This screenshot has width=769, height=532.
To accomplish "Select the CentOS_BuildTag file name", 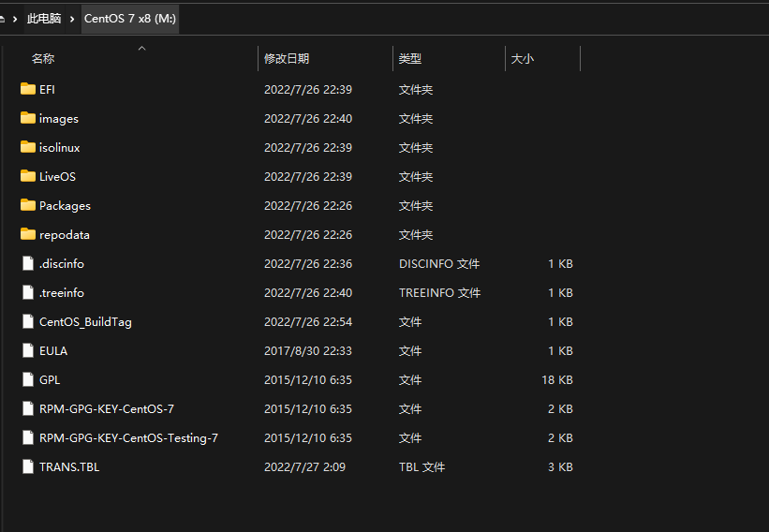I will (85, 322).
